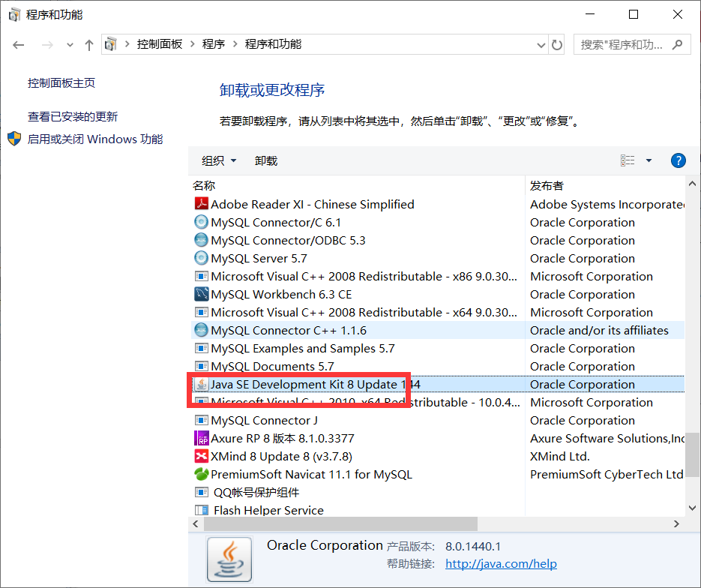The height and width of the screenshot is (588, 701).
Task: Click the refresh icon beside address bar
Action: point(556,44)
